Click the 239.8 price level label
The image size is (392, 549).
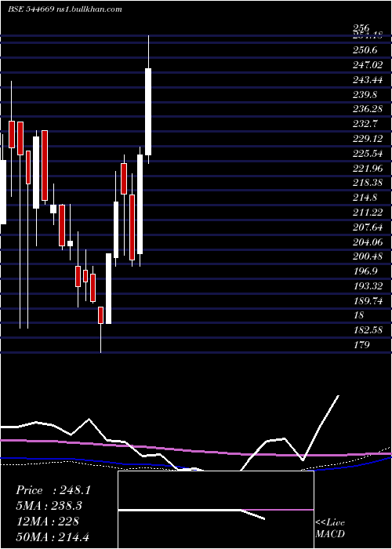tap(365, 95)
